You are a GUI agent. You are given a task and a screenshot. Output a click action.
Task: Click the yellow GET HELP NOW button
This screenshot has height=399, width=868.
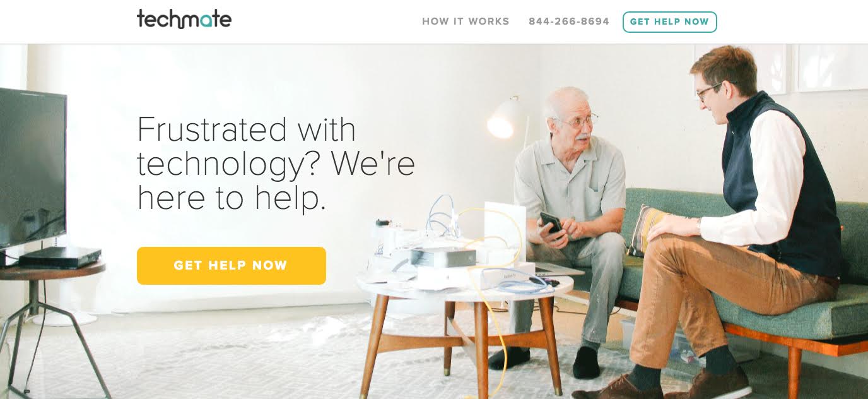[232, 266]
